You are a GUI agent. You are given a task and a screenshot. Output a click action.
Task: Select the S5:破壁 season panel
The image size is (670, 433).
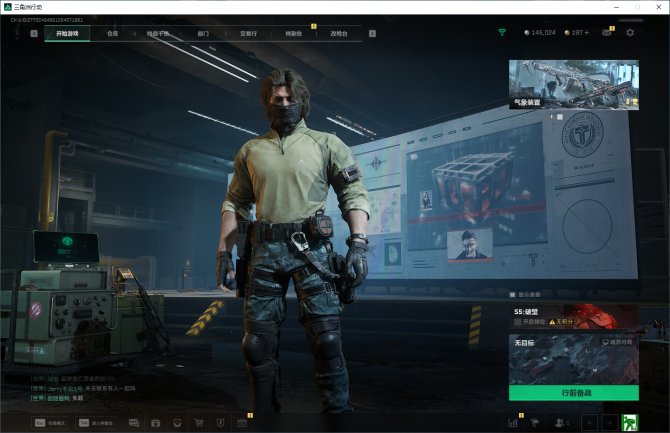574,316
